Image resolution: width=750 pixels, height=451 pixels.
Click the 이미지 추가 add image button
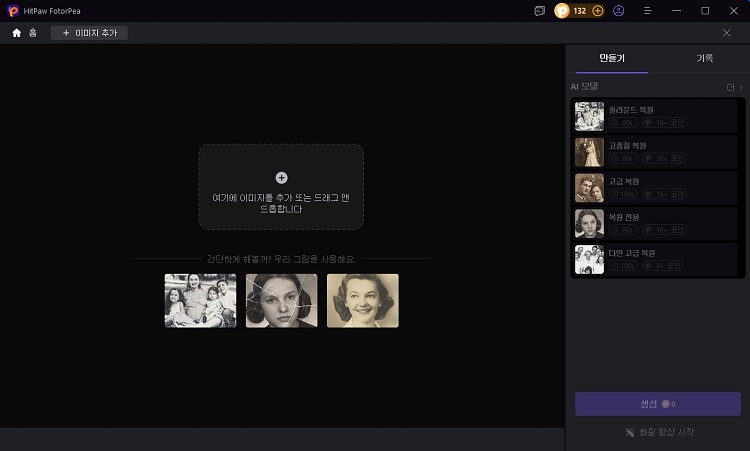[89, 33]
